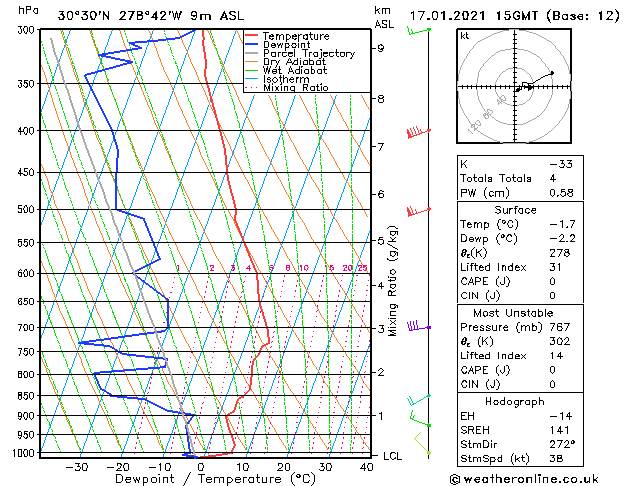Select the 'Mixing Ratio' legend entry text

[296, 87]
